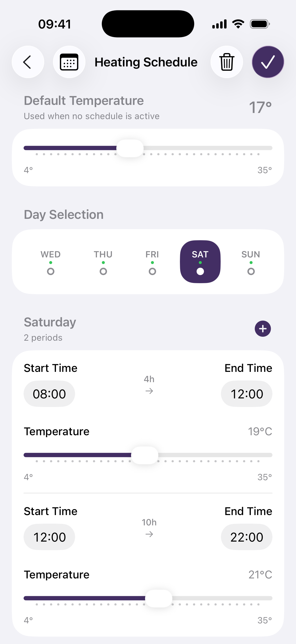
Task: Open second period's 12:00 start time
Action: click(49, 537)
